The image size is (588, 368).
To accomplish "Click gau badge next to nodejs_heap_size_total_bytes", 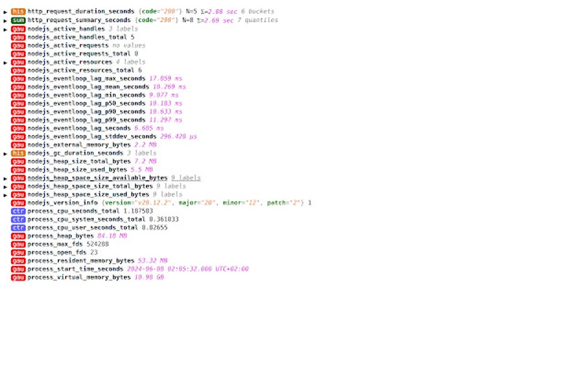I will click(18, 162).
